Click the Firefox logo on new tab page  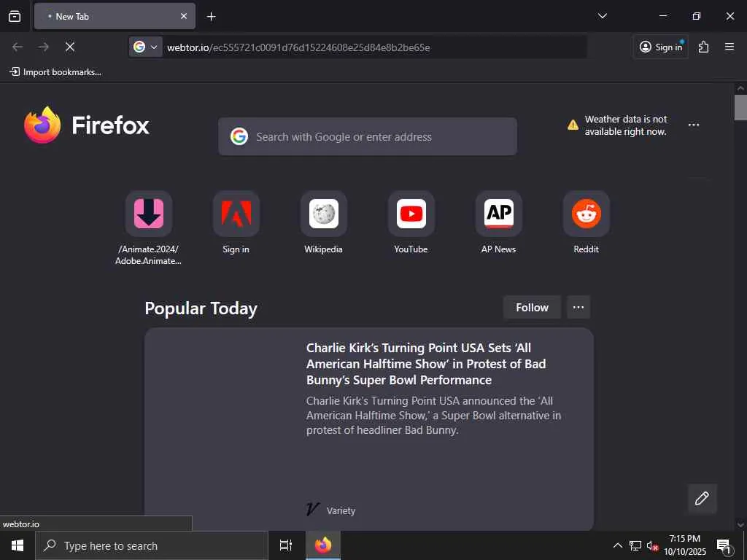pyautogui.click(x=87, y=125)
